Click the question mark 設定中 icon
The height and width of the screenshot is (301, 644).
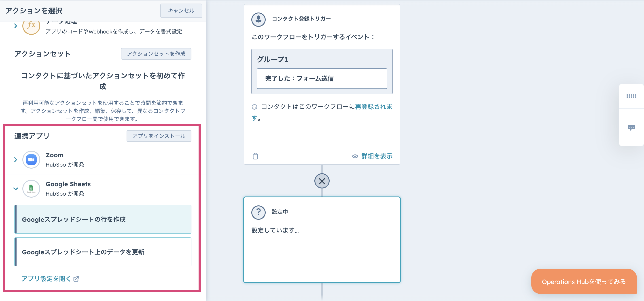tap(258, 212)
